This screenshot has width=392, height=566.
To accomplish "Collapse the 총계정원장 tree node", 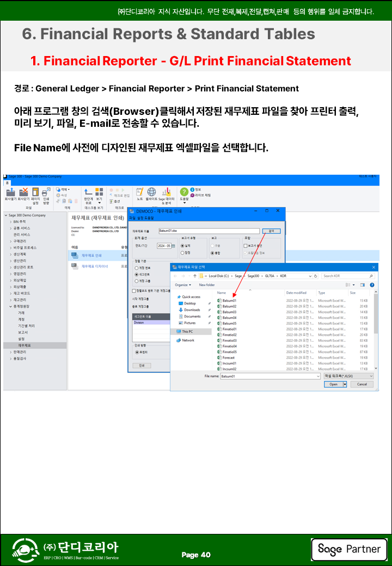I will [11, 306].
